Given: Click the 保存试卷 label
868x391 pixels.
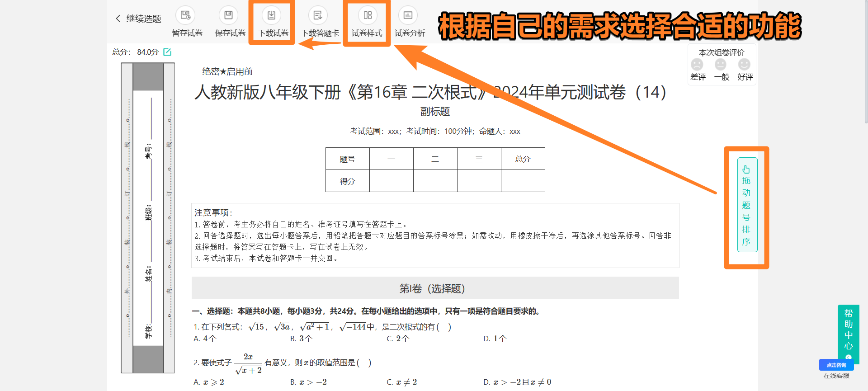Looking at the screenshot, I should click(230, 33).
